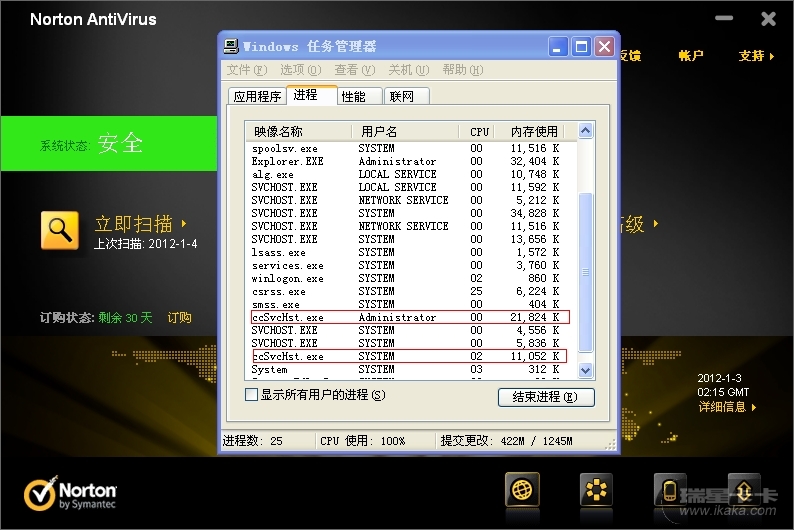
Task: Select SVCHOST.EXE using 13,656 K
Action: click(411, 239)
